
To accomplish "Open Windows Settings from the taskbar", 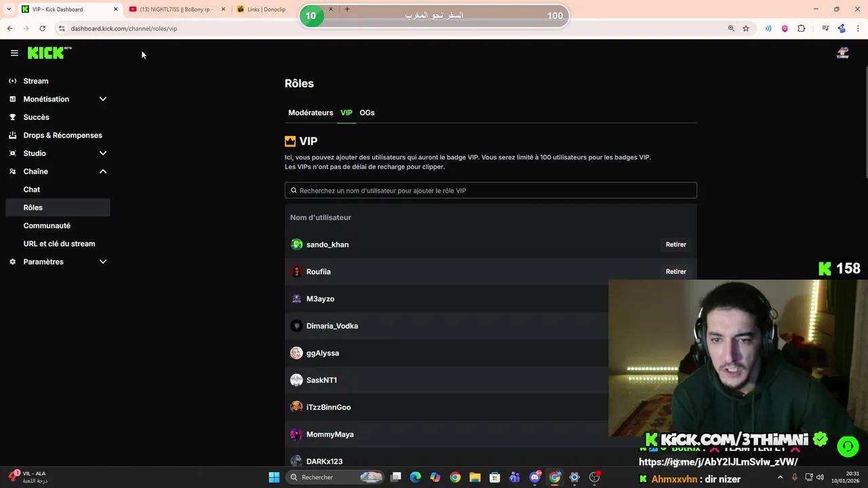I will 574,477.
